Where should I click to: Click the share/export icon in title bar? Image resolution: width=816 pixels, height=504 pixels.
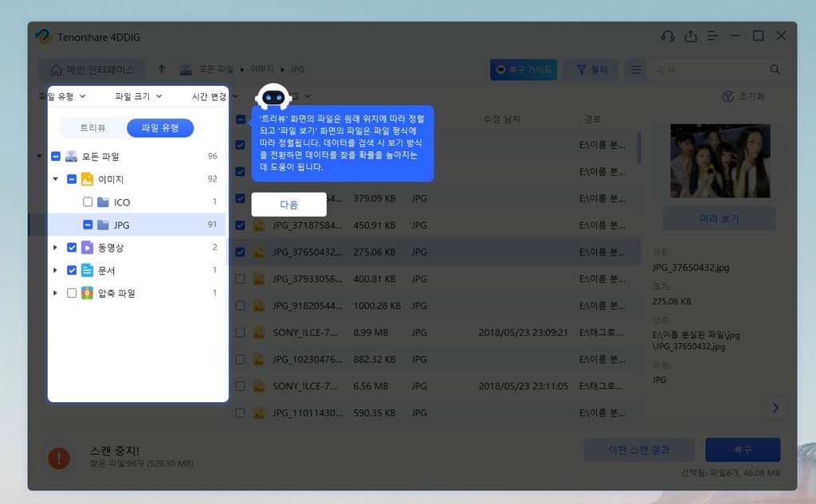coord(690,37)
